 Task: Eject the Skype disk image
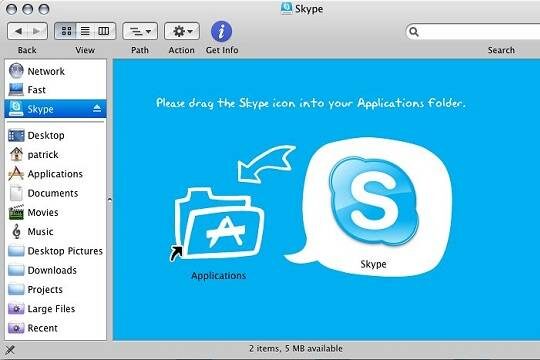pyautogui.click(x=97, y=109)
